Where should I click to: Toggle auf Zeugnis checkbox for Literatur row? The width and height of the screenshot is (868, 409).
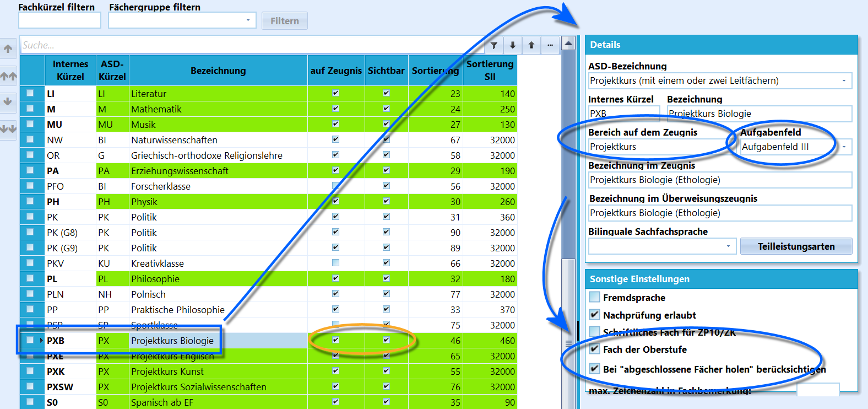tap(335, 93)
